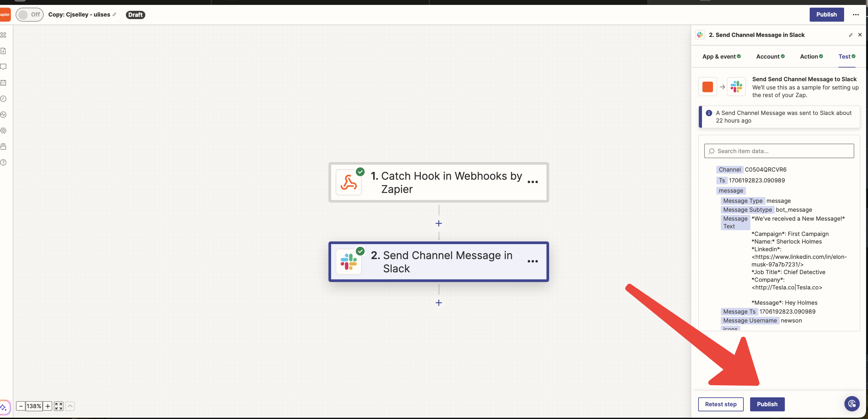Add a step after the Slack action
The width and height of the screenshot is (868, 419).
[438, 302]
